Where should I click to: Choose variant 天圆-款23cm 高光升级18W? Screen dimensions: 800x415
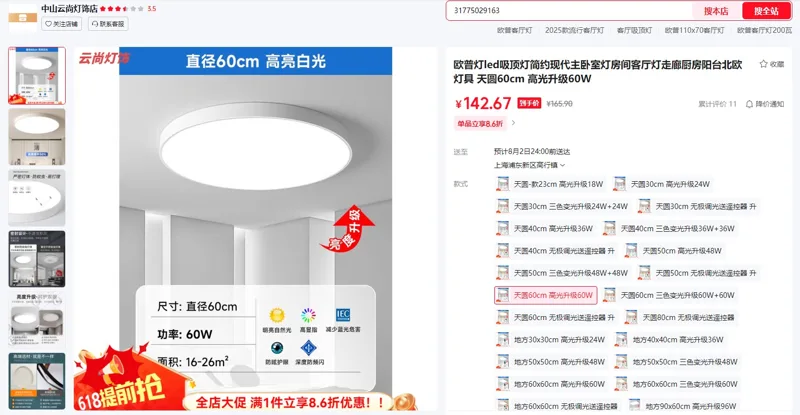(551, 184)
